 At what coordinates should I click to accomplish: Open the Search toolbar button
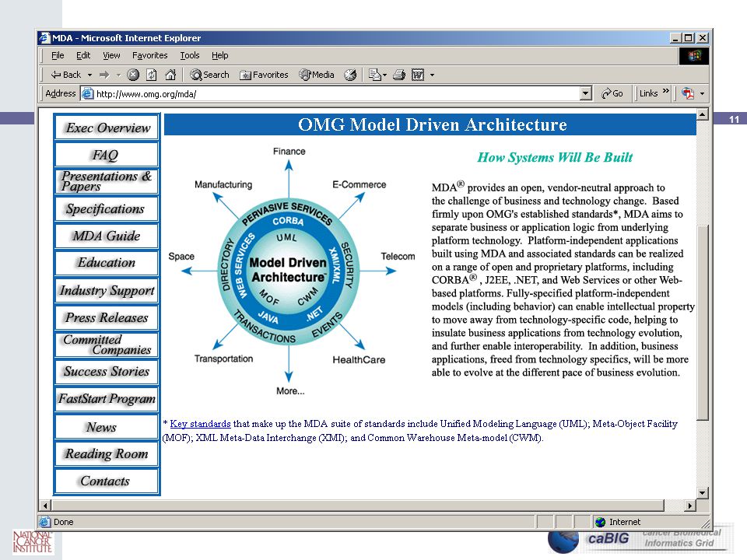point(209,75)
